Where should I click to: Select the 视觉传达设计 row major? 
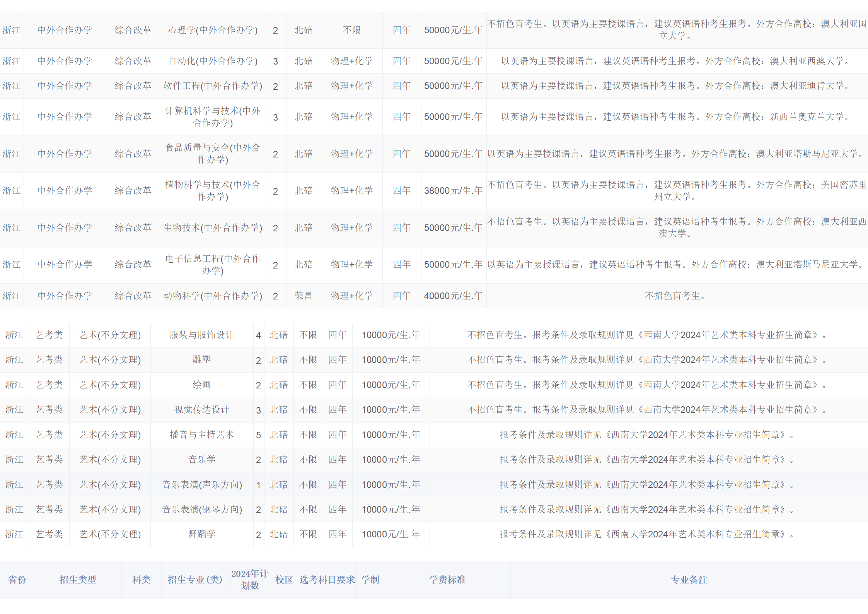(201, 410)
